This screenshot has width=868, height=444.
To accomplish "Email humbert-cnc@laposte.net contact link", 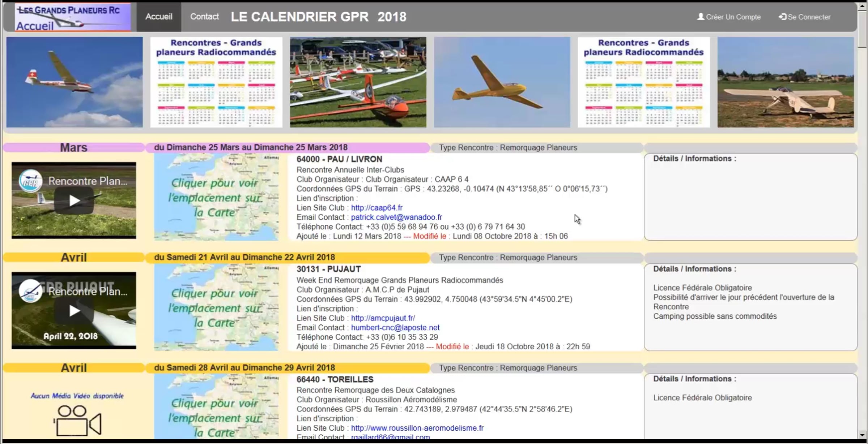I will (x=395, y=327).
